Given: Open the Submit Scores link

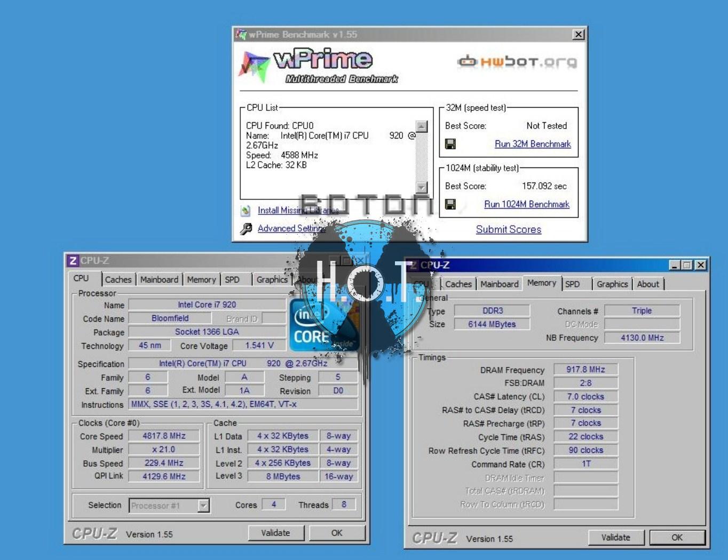Looking at the screenshot, I should tap(509, 229).
